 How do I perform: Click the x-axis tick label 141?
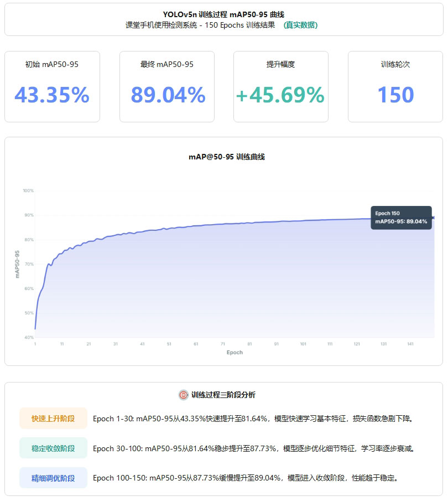point(410,344)
